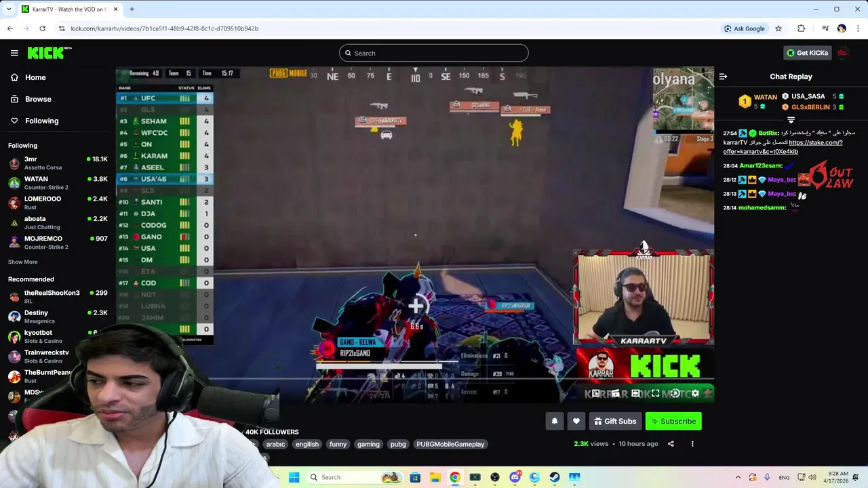Click the clip video icon
This screenshot has width=868, height=488.
615,393
